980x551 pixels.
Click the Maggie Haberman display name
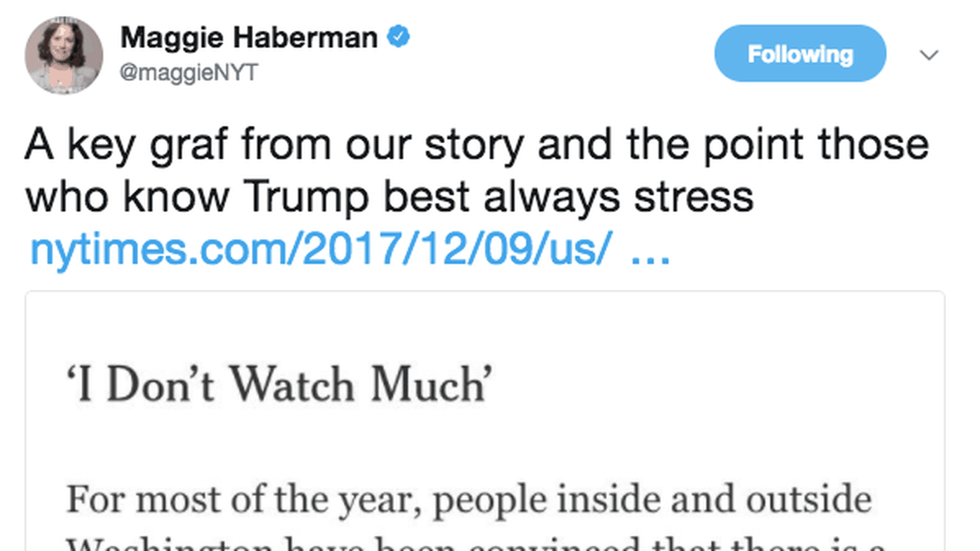[x=249, y=38]
